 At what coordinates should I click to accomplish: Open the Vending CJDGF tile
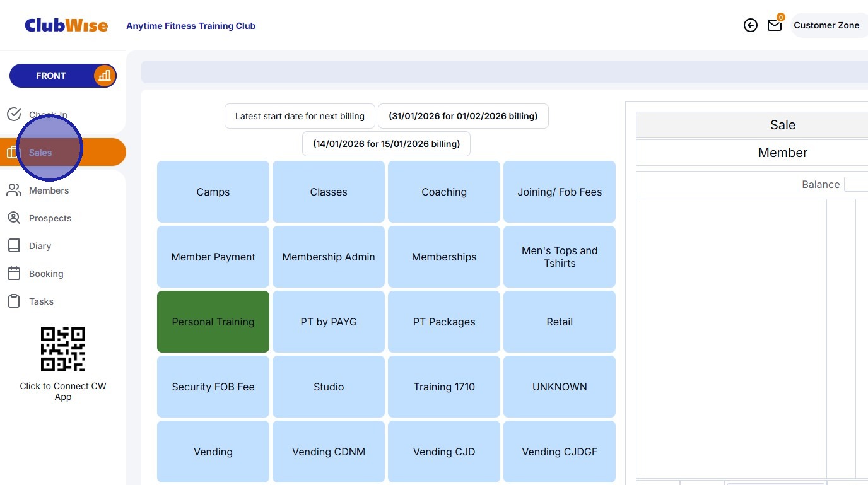[560, 452]
